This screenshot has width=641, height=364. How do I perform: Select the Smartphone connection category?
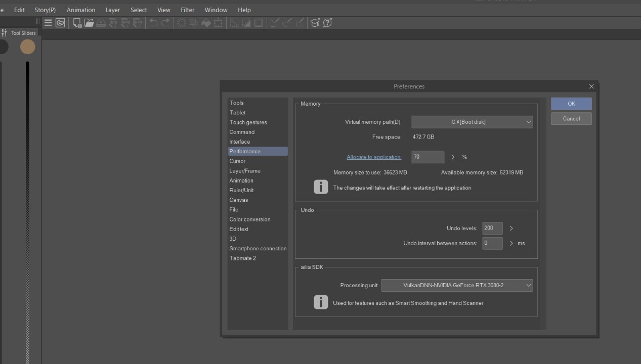coord(258,248)
